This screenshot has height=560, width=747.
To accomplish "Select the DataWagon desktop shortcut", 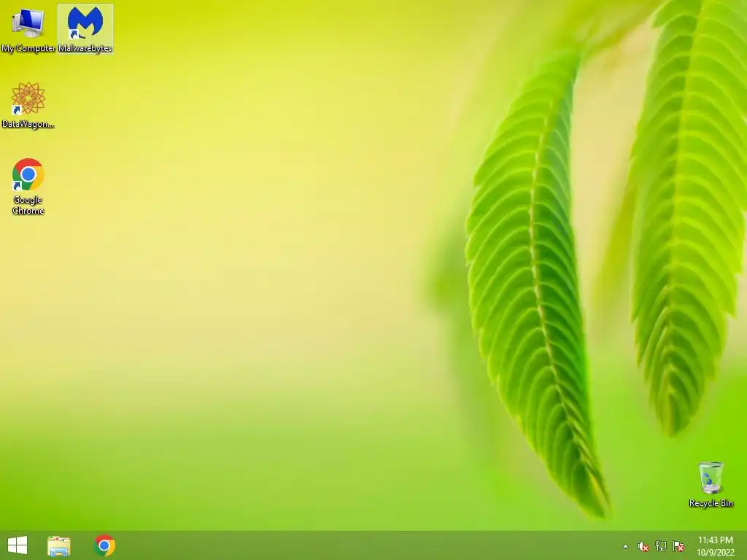I will [x=28, y=105].
